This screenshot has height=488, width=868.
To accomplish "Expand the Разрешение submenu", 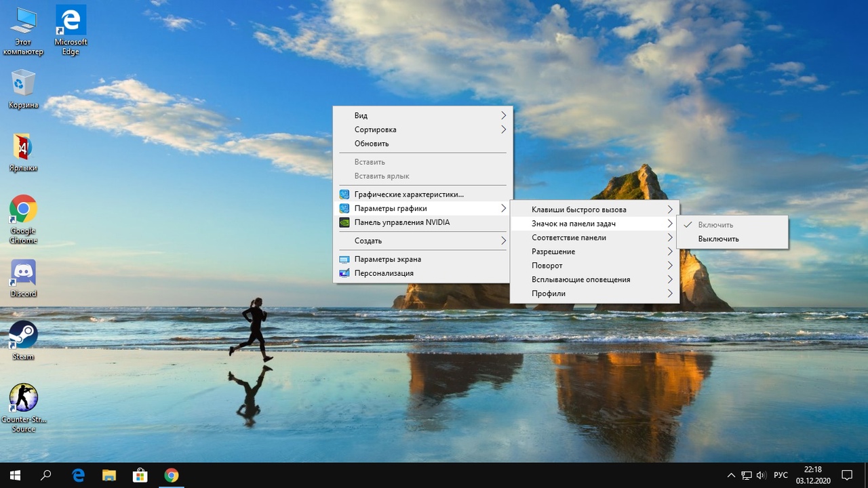I will pyautogui.click(x=595, y=251).
